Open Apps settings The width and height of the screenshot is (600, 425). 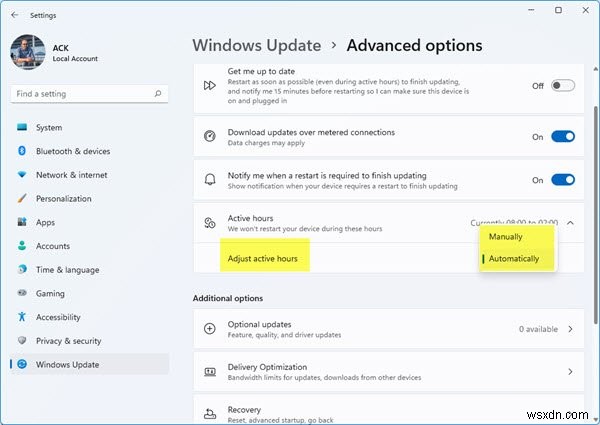pos(89,222)
